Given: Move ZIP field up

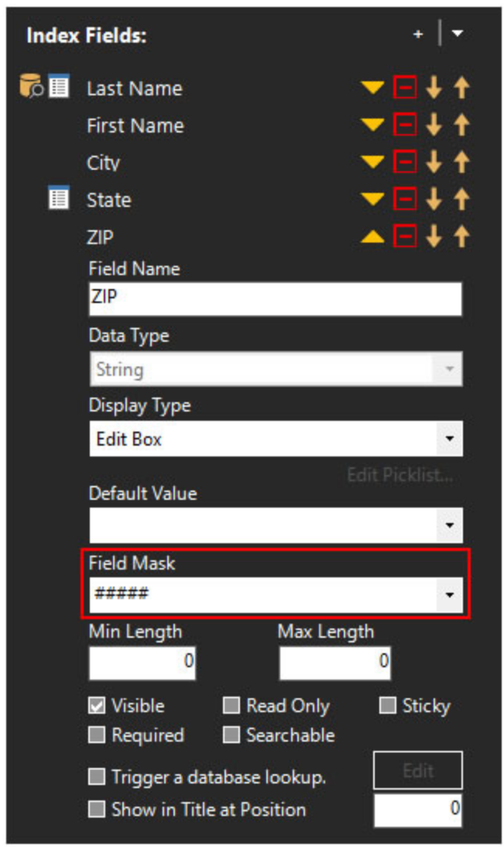Looking at the screenshot, I should [x=461, y=236].
